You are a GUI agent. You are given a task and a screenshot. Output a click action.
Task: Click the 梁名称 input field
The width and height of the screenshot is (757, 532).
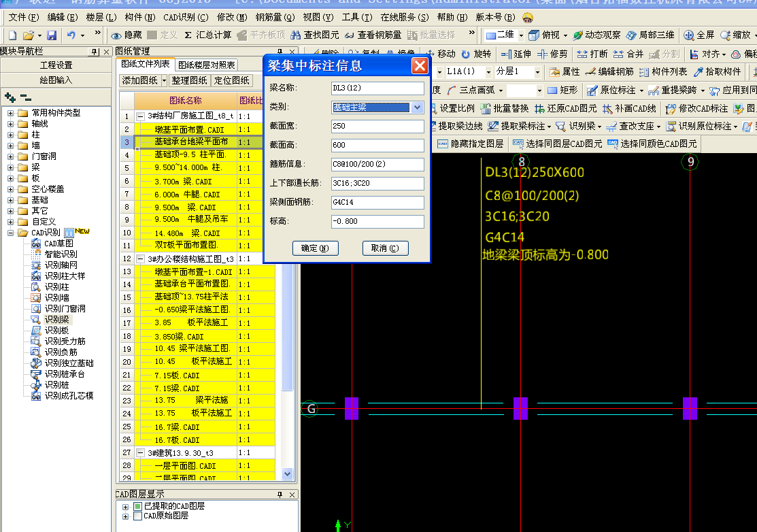click(x=377, y=88)
